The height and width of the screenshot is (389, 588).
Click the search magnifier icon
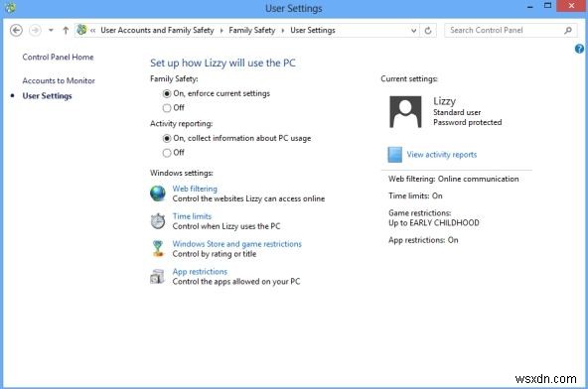pyautogui.click(x=568, y=31)
